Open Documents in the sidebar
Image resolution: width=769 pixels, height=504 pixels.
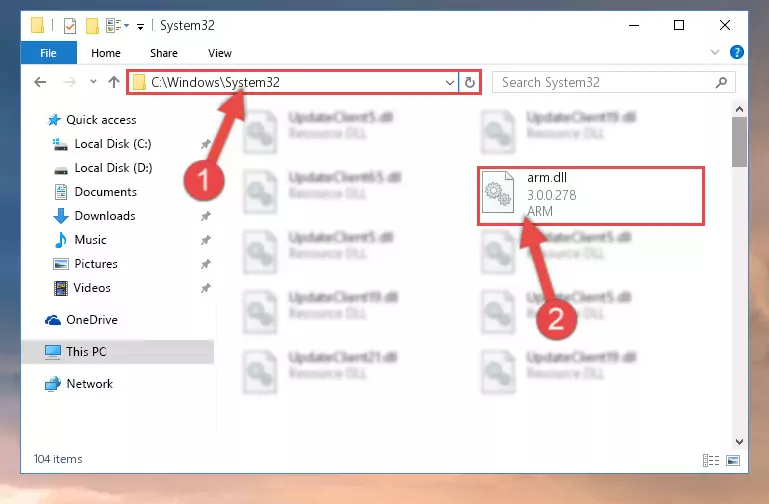[x=95, y=192]
